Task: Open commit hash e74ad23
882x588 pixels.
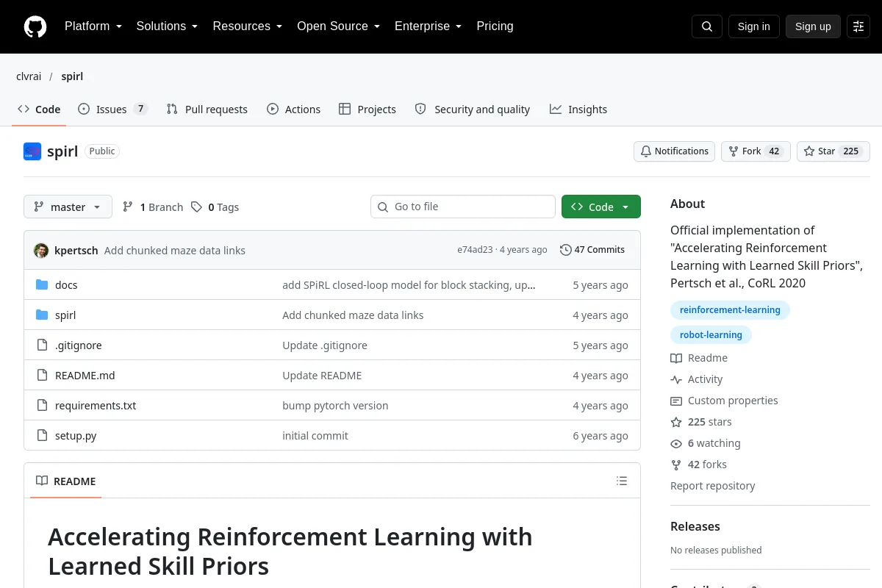Action: (475, 250)
